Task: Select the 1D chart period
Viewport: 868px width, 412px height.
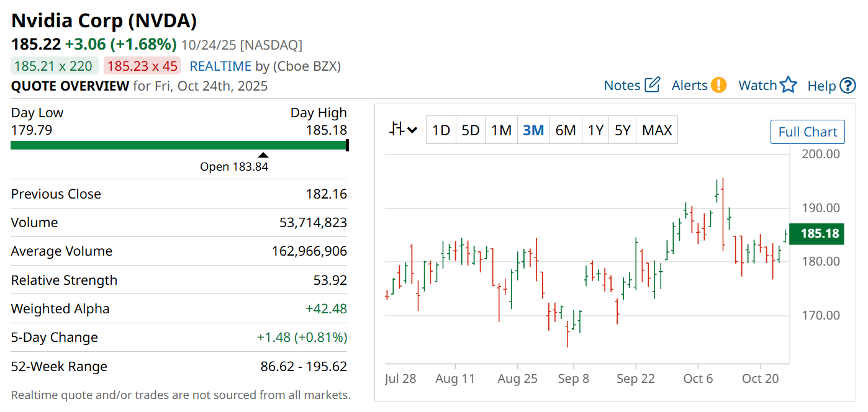Action: point(441,130)
